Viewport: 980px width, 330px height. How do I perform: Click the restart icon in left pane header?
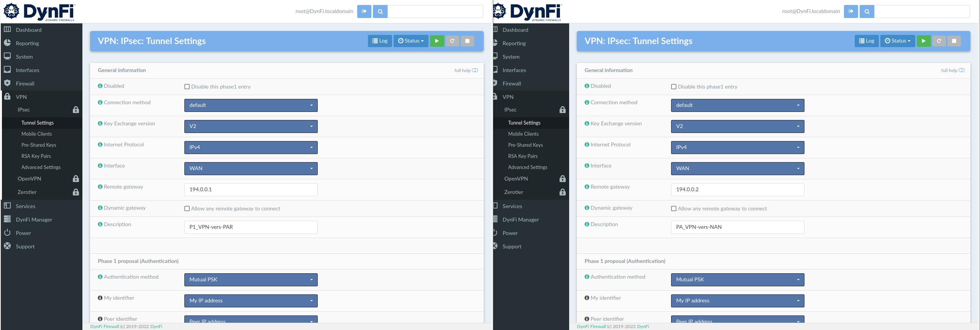click(x=452, y=41)
